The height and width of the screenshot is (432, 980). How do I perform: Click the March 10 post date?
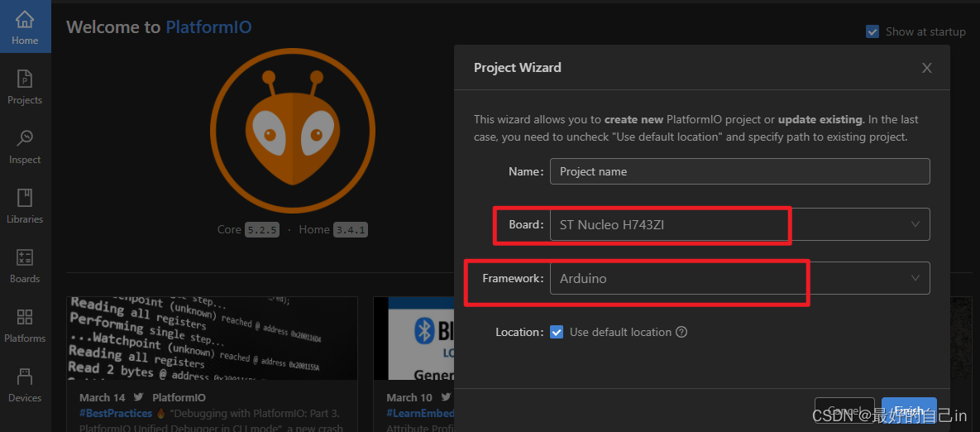409,397
